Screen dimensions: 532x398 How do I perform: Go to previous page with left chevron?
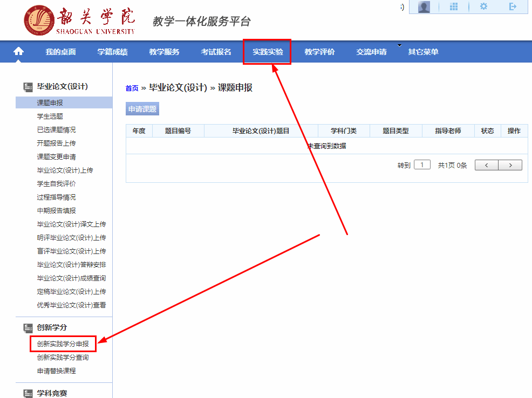[487, 165]
